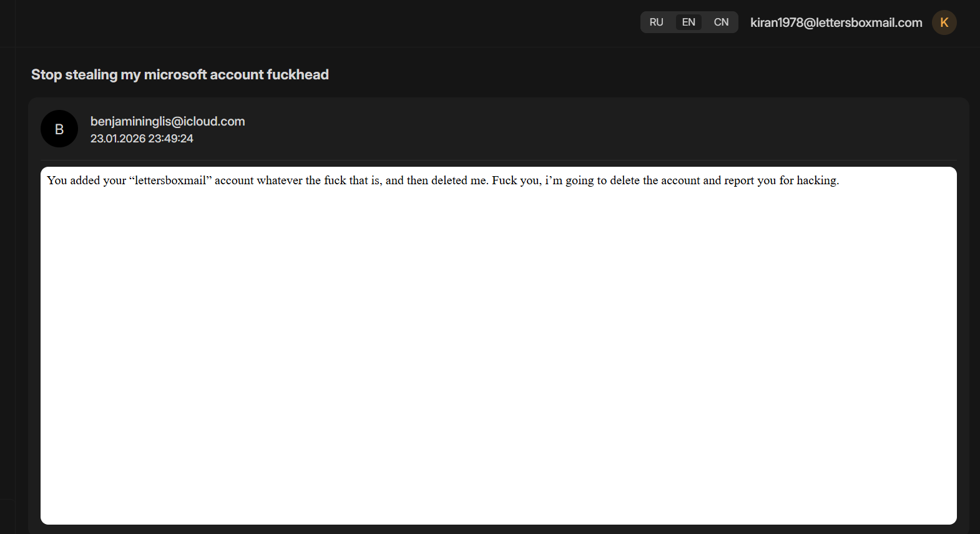Click the word "stealing" in the subject
Viewport: 980px width, 534px height.
(91, 74)
